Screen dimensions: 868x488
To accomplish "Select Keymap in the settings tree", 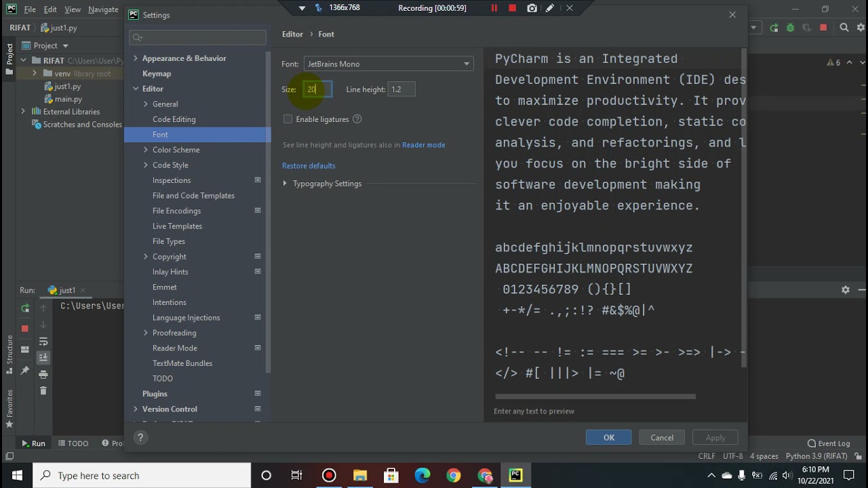I will pos(157,73).
